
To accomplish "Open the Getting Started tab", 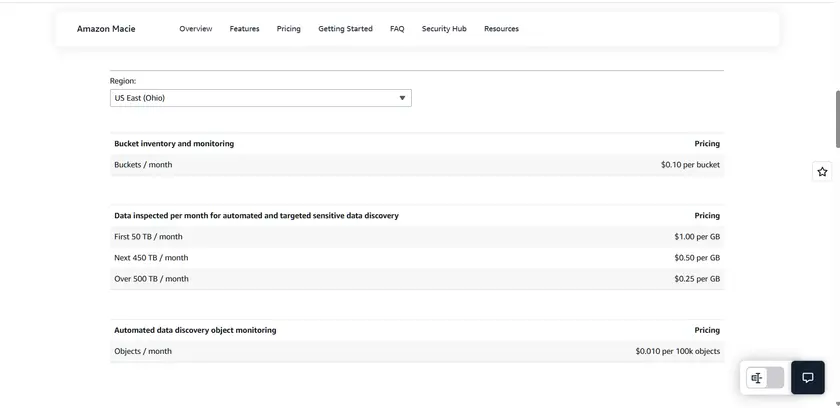I will [x=345, y=29].
